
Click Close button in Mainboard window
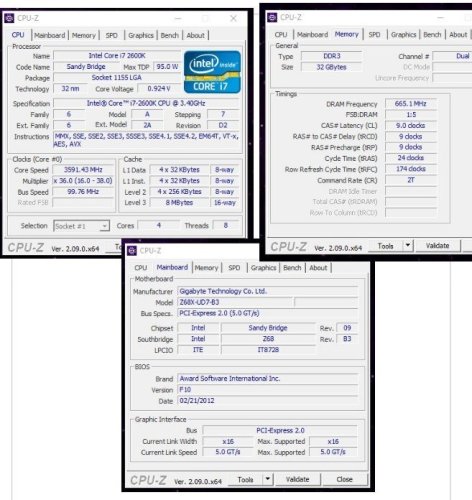pyautogui.click(x=344, y=479)
